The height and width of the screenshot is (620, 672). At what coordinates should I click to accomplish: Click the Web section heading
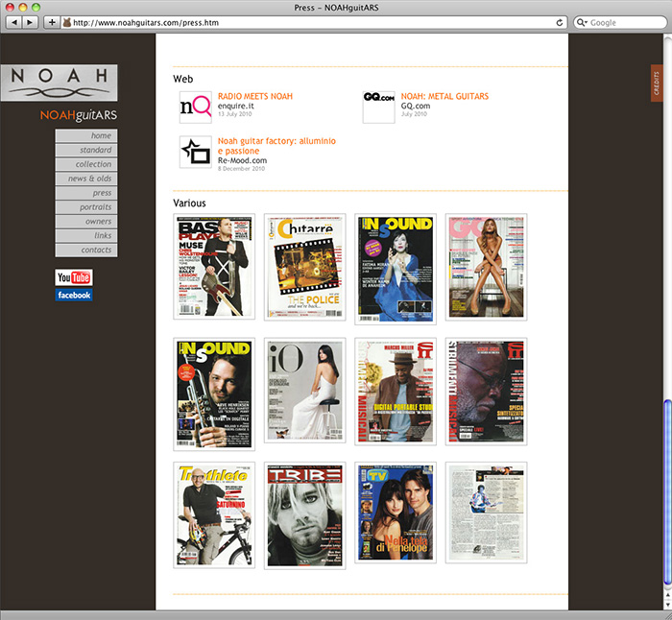click(183, 79)
